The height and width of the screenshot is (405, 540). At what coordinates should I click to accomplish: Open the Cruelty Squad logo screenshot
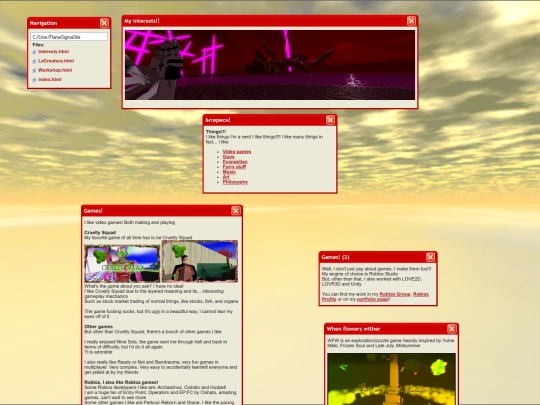click(122, 264)
